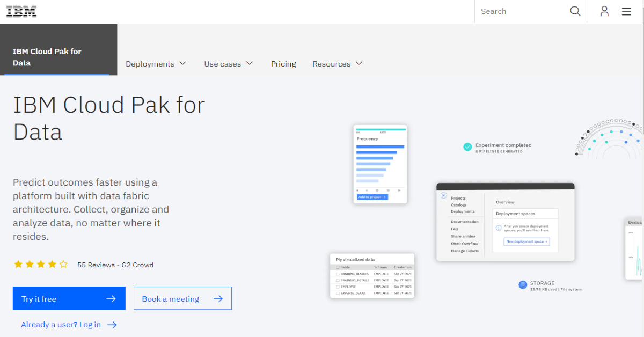Click the Book a meeting button
Viewport: 644px width, 337px height.
click(182, 298)
